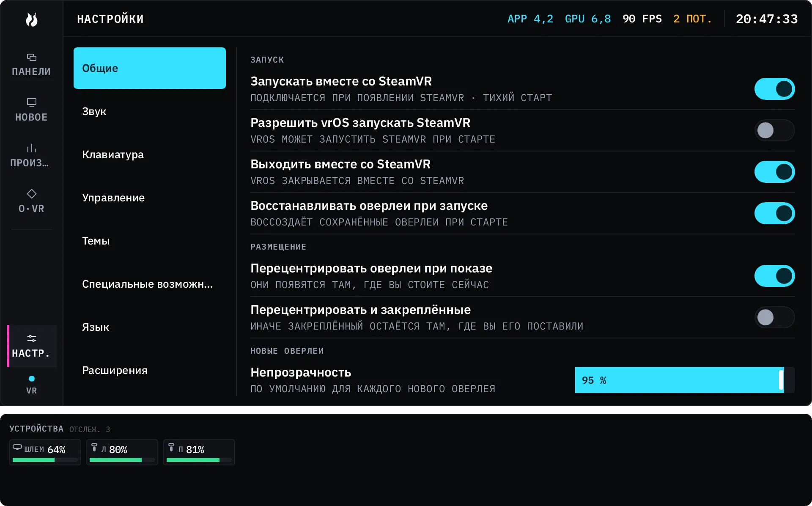Select the Общие settings tab

150,68
